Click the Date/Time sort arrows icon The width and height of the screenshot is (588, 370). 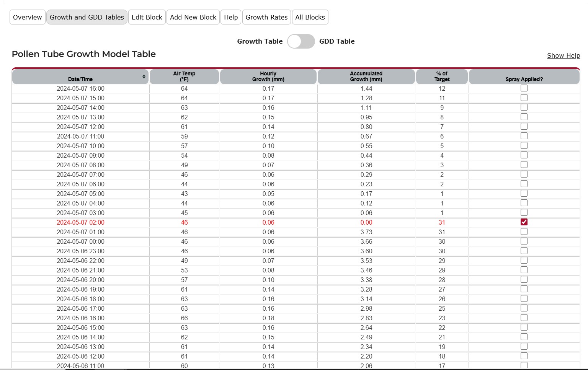pos(144,77)
